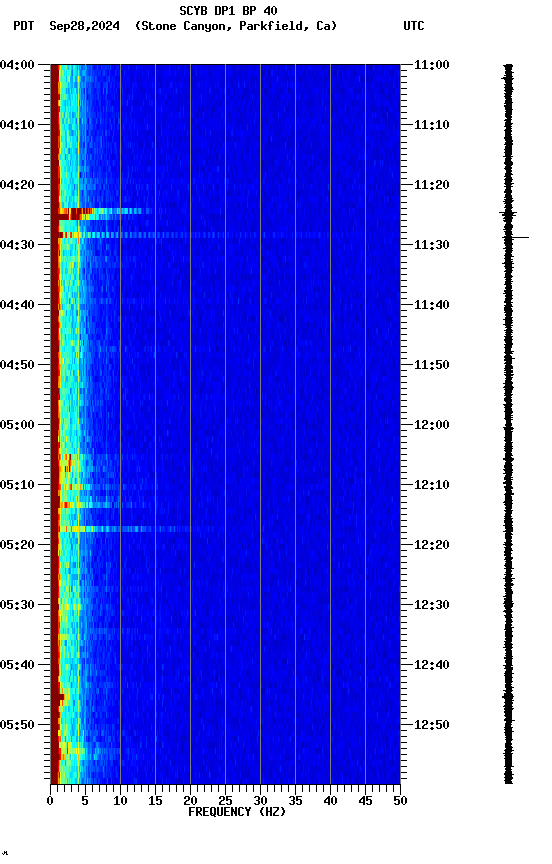This screenshot has width=552, height=864.
Task: Click the '12:10' UTC time label
Action: pyautogui.click(x=432, y=485)
